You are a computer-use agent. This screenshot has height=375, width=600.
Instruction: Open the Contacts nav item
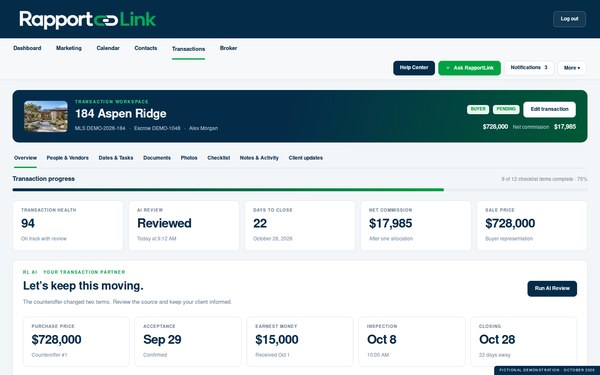pos(146,48)
